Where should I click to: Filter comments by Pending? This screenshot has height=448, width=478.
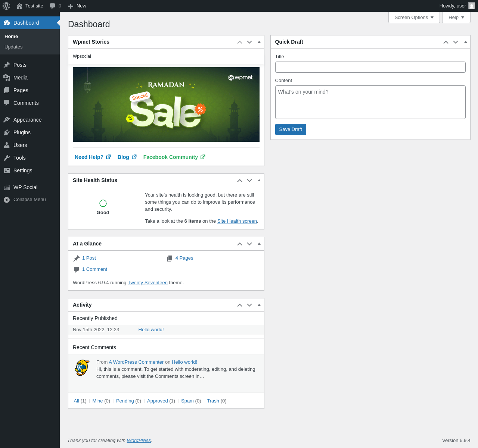125,401
